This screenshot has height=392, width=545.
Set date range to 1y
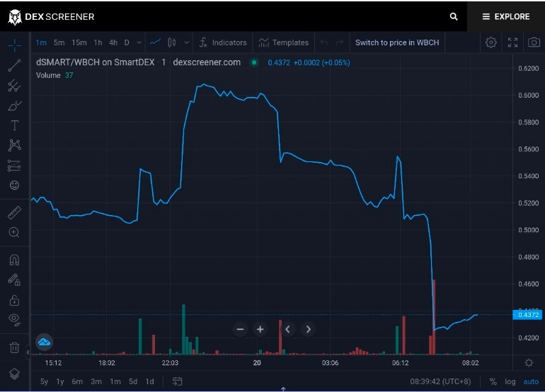click(60, 381)
